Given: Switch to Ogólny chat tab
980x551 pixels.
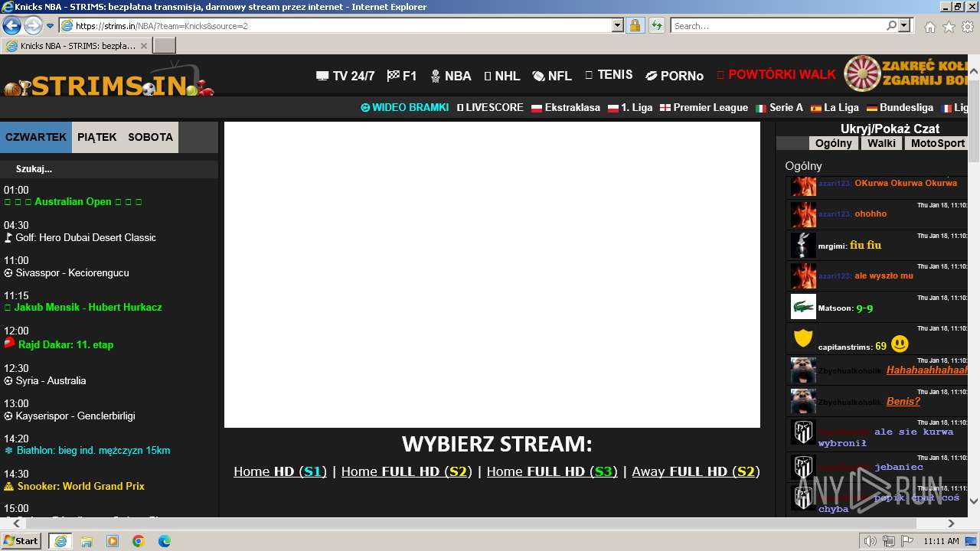Looking at the screenshot, I should coord(833,143).
